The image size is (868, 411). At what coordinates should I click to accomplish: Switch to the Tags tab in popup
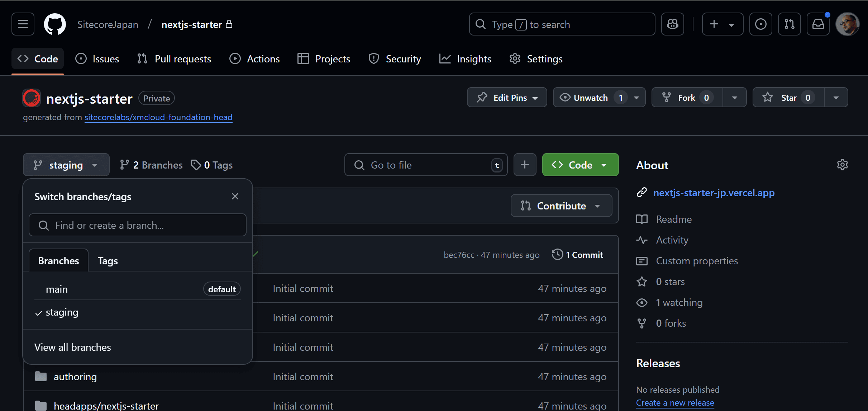click(108, 261)
